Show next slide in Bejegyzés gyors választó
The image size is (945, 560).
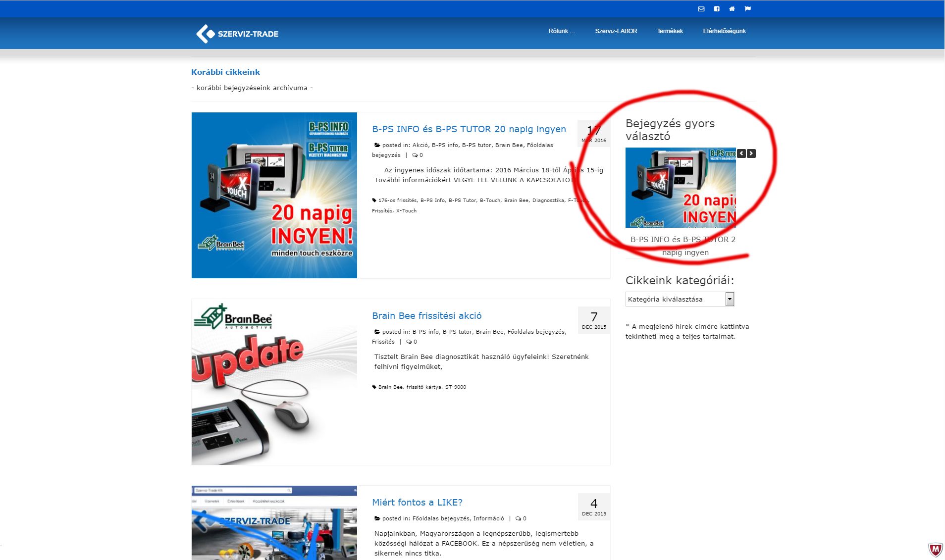coord(751,153)
